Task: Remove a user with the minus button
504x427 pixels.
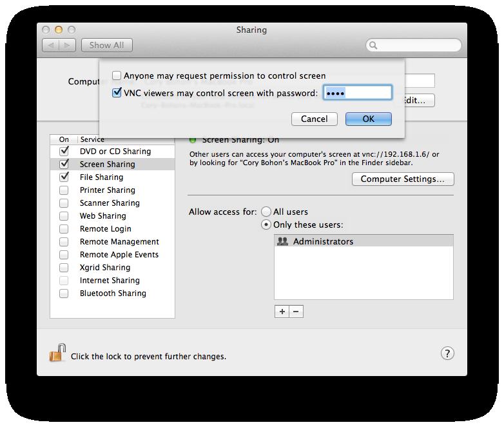Action: coord(296,312)
